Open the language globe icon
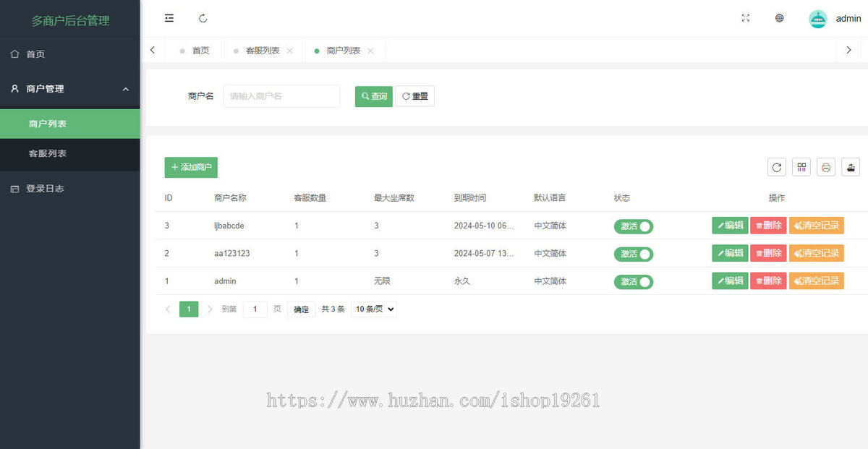868x449 pixels. tap(780, 18)
